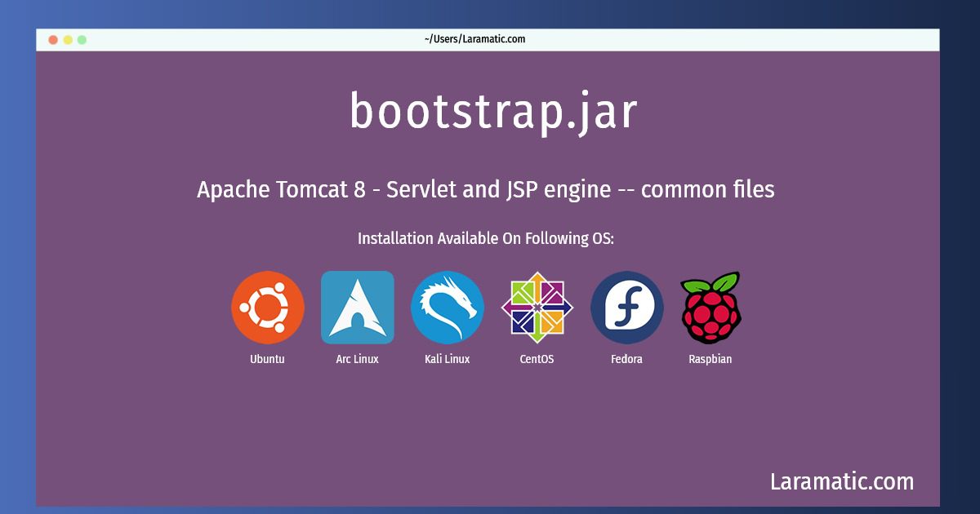Click the Installation Available On heading
The height and width of the screenshot is (514, 980).
click(x=485, y=238)
